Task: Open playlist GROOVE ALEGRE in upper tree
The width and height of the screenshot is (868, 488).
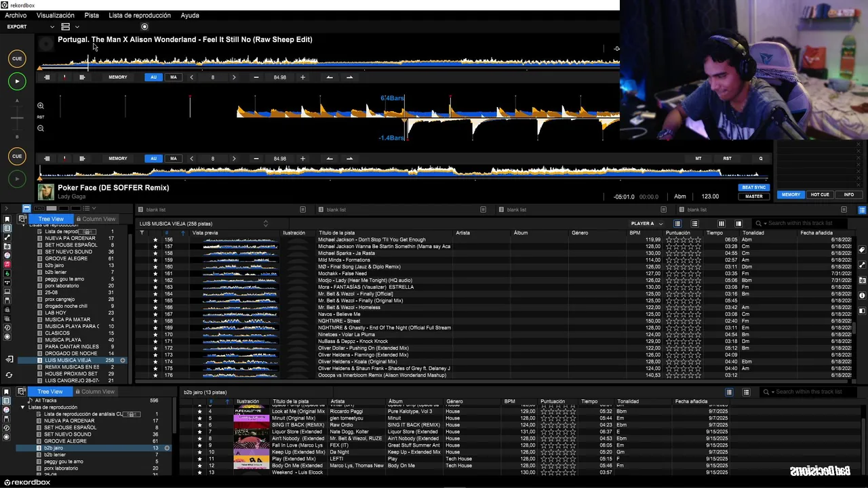Action: (x=66, y=258)
